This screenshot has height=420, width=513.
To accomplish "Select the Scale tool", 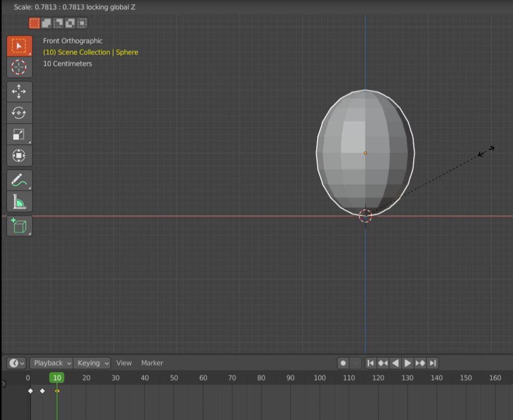I will coord(19,134).
